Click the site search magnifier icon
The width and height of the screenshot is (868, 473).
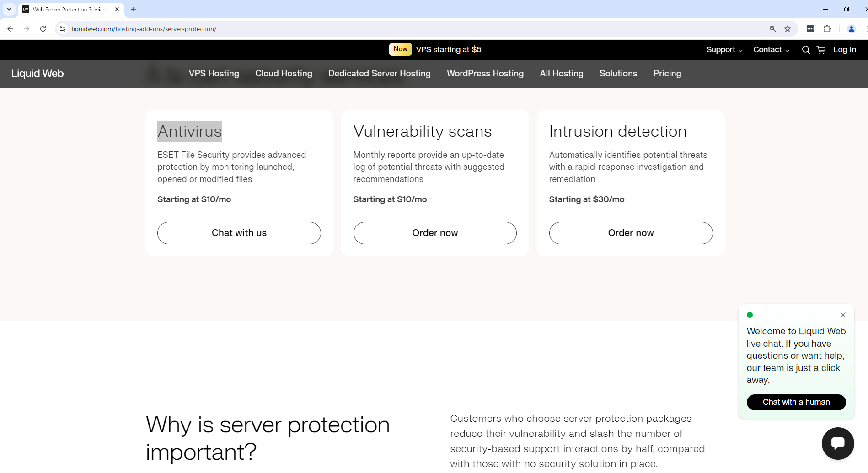pos(806,50)
